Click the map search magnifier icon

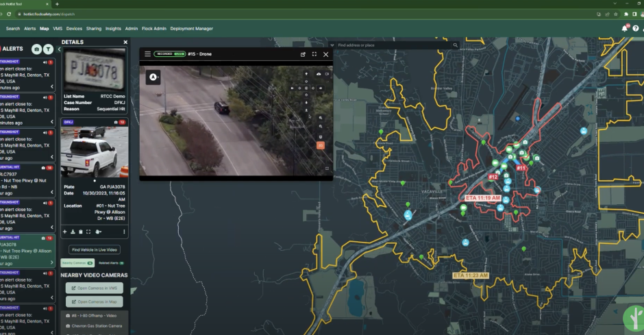point(455,45)
